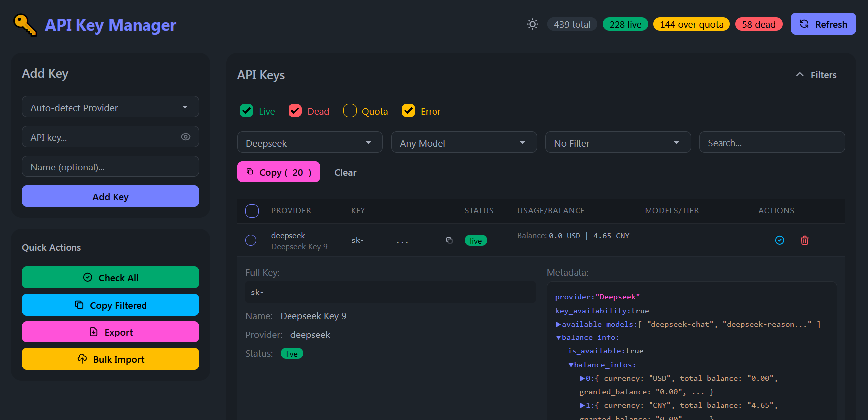This screenshot has width=868, height=420.
Task: Collapse the balance_infos node
Action: [571, 365]
